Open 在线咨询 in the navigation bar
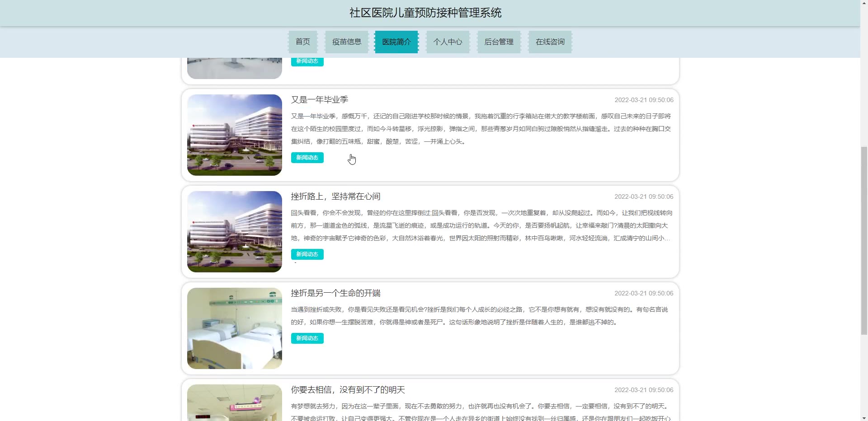 [550, 42]
